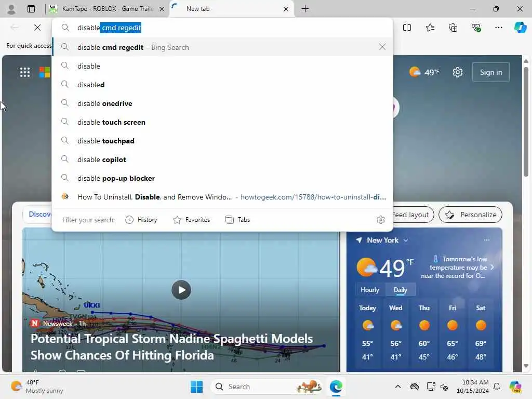Click the Personalize button

[470, 215]
